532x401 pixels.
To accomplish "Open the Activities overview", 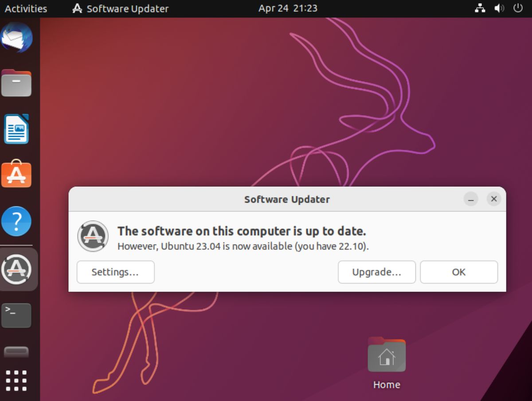I will [26, 8].
